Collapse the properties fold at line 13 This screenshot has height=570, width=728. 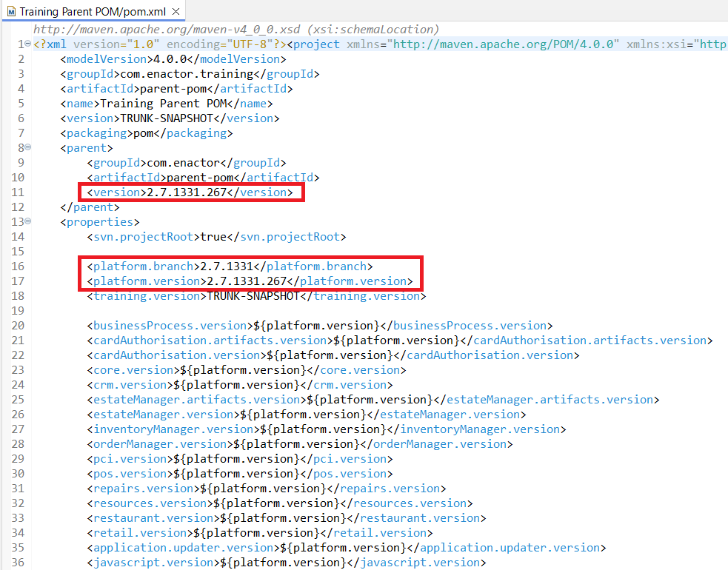[x=27, y=221]
